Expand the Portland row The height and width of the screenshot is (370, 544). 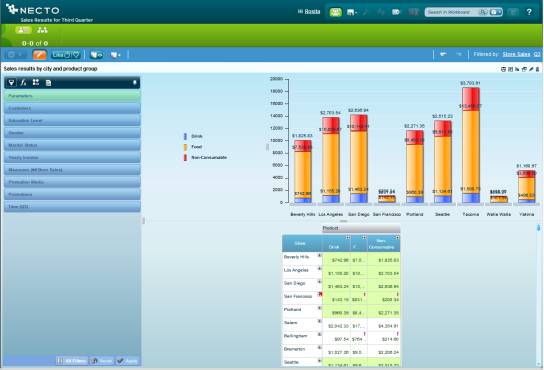(320, 308)
